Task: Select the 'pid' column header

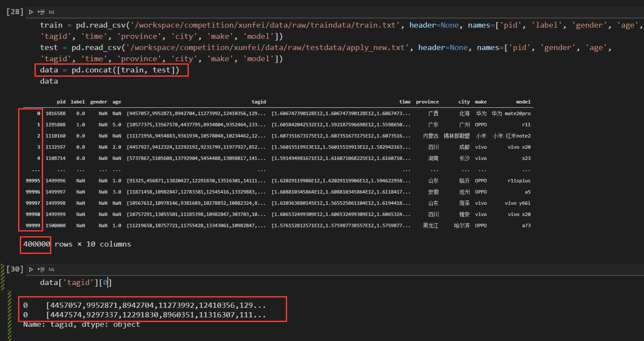Action: tap(61, 102)
